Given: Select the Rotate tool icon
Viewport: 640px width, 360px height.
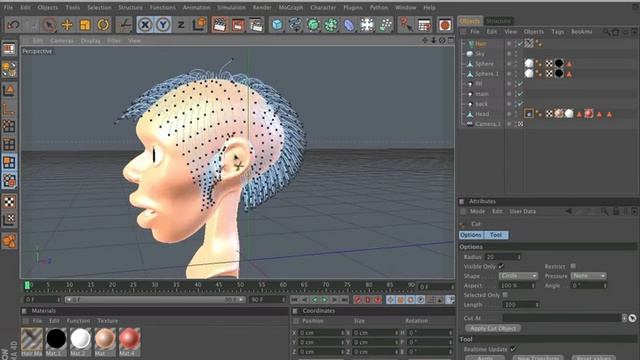Looking at the screenshot, I should (x=103, y=25).
